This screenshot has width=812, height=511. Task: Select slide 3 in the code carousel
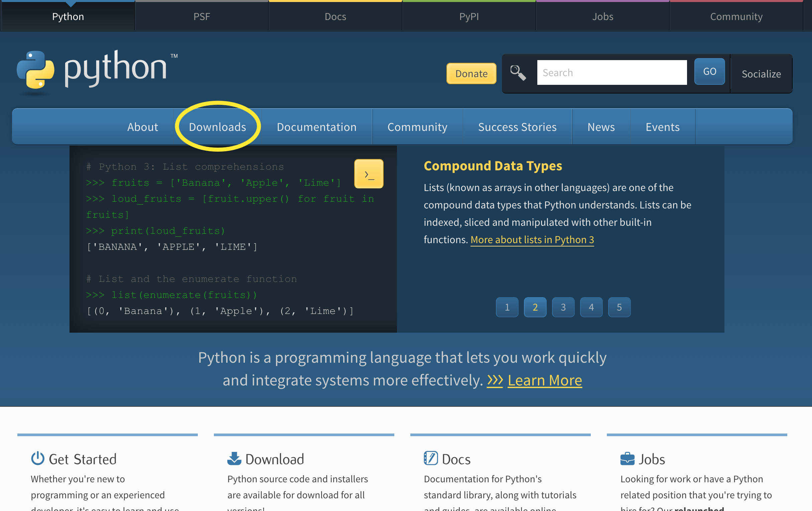pyautogui.click(x=563, y=307)
